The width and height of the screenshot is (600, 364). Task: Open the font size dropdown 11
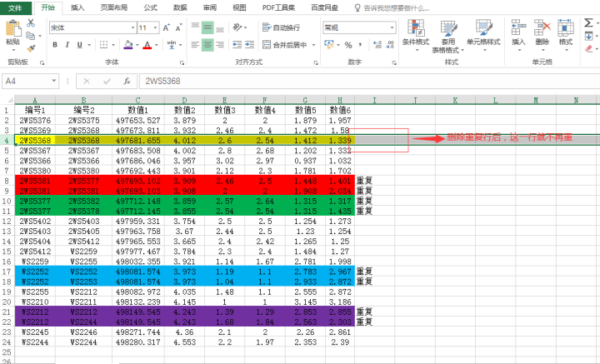pyautogui.click(x=155, y=27)
